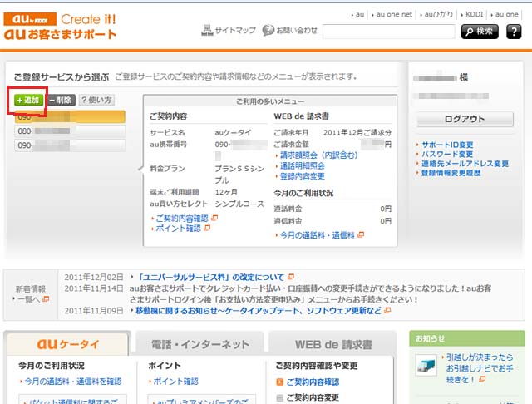Open 登録情報変更履歴 link
Viewport: 532px width, 404px height.
tap(451, 173)
